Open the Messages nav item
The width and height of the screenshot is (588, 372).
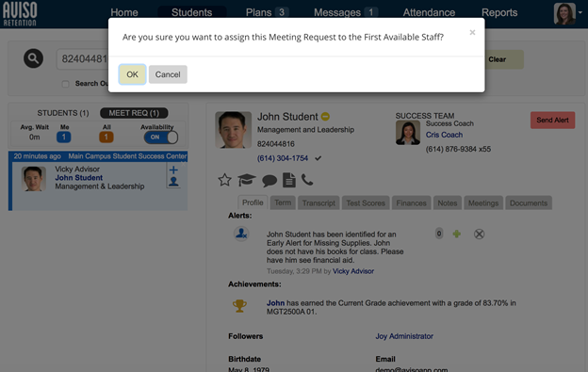(x=337, y=12)
